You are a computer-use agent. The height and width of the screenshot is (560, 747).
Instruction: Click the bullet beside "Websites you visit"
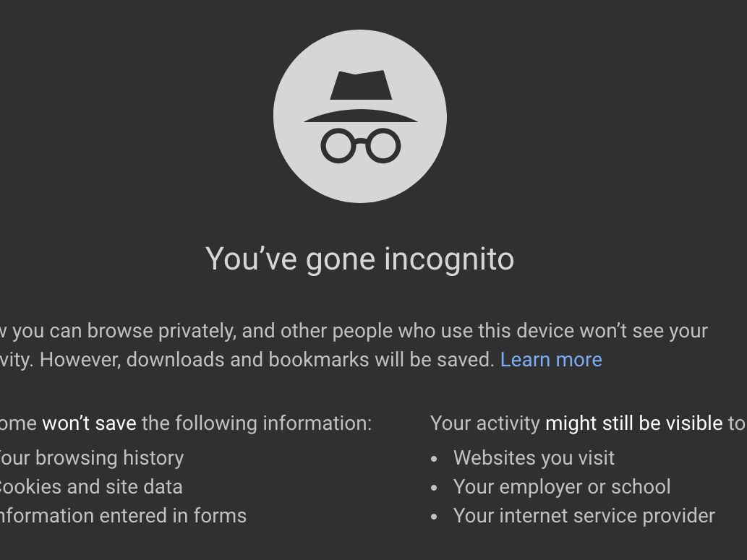tap(434, 459)
